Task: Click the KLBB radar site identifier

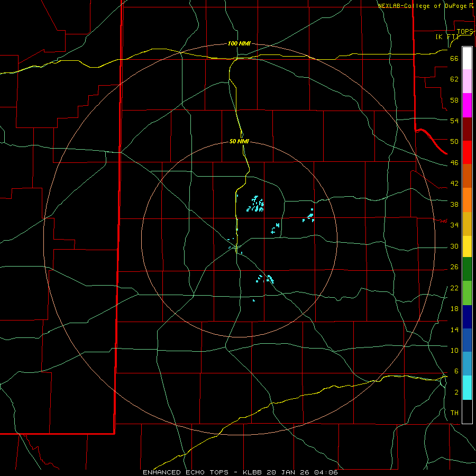Action: click(253, 472)
